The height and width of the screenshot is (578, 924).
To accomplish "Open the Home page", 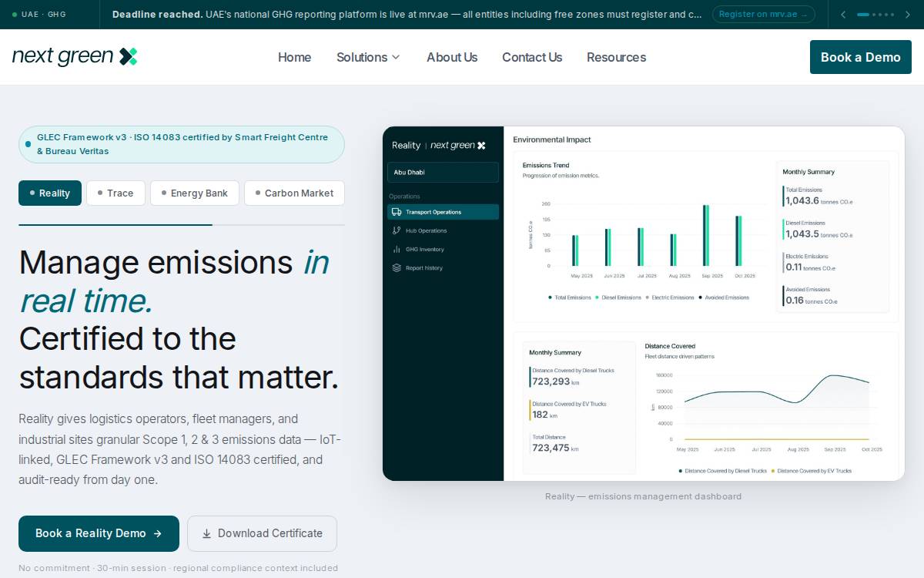I will 294,57.
